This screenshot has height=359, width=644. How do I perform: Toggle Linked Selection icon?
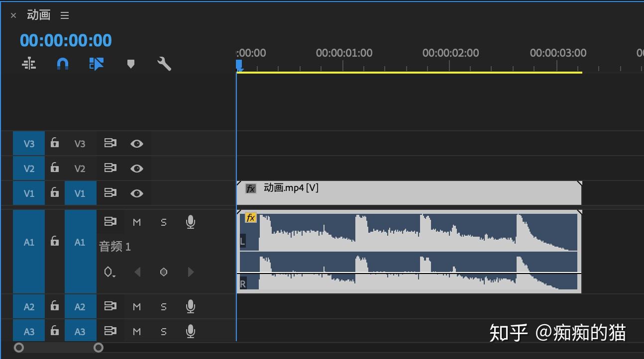point(96,64)
